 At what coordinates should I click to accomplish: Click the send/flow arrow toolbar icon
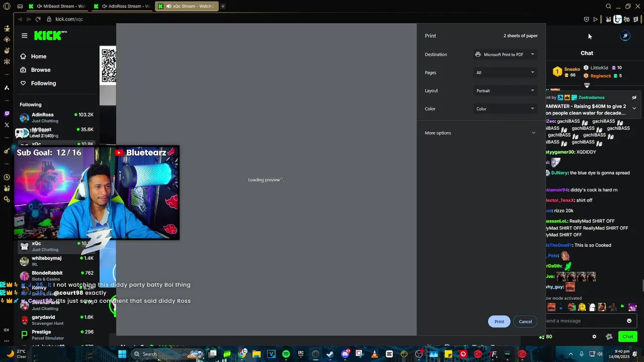pos(596,19)
